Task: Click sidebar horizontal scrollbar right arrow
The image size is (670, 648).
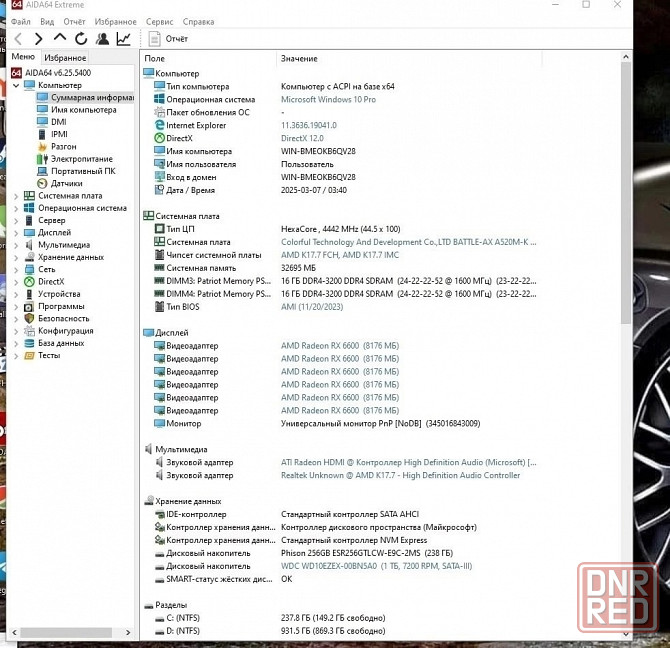Action: tap(128, 632)
